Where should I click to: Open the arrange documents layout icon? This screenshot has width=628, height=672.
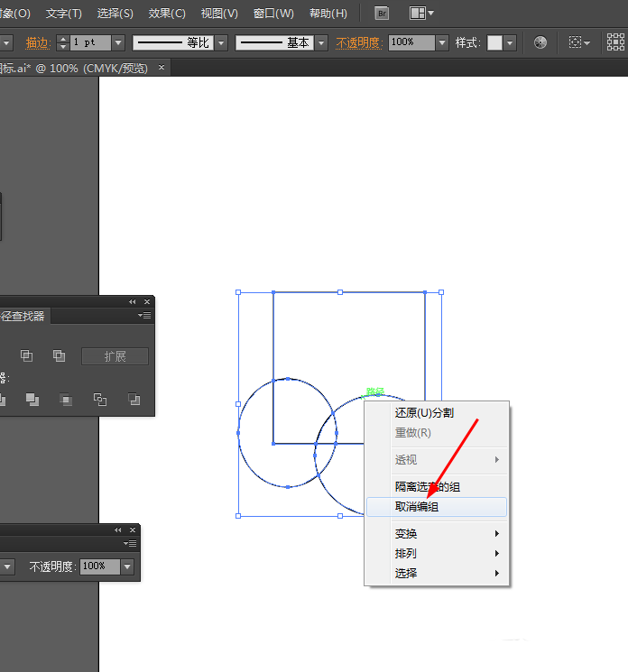[x=420, y=14]
